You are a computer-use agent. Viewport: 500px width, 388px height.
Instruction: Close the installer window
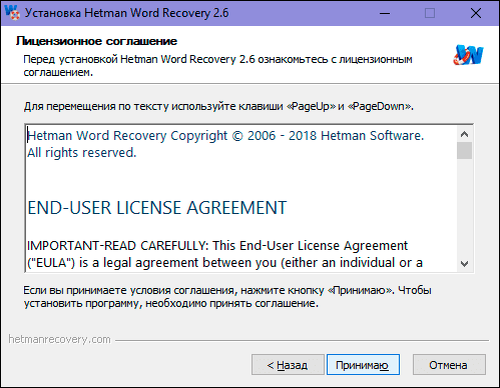pyautogui.click(x=476, y=13)
